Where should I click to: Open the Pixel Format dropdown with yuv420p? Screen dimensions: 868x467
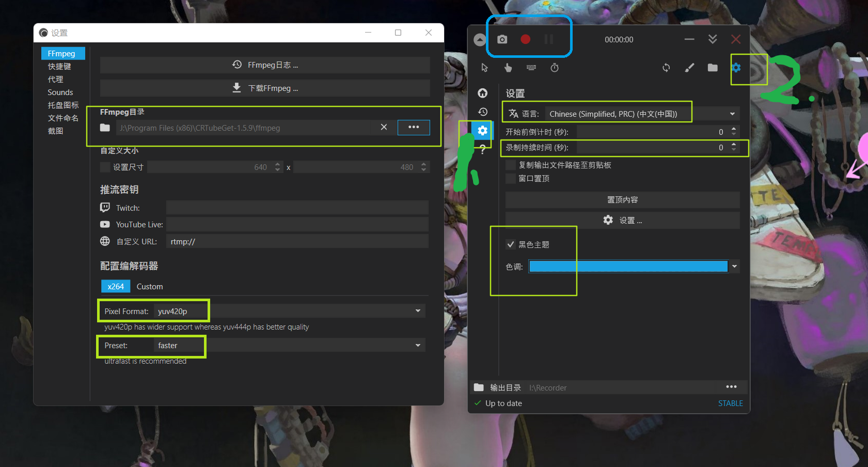coord(290,311)
